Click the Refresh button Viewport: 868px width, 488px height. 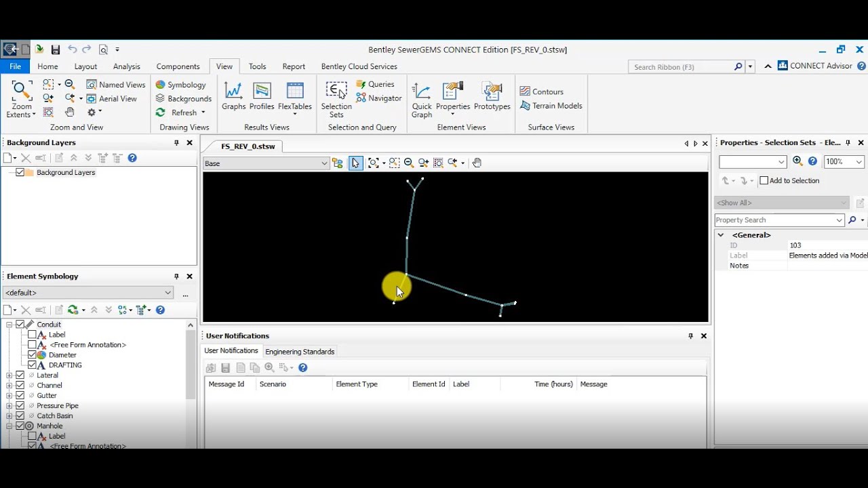pos(177,113)
